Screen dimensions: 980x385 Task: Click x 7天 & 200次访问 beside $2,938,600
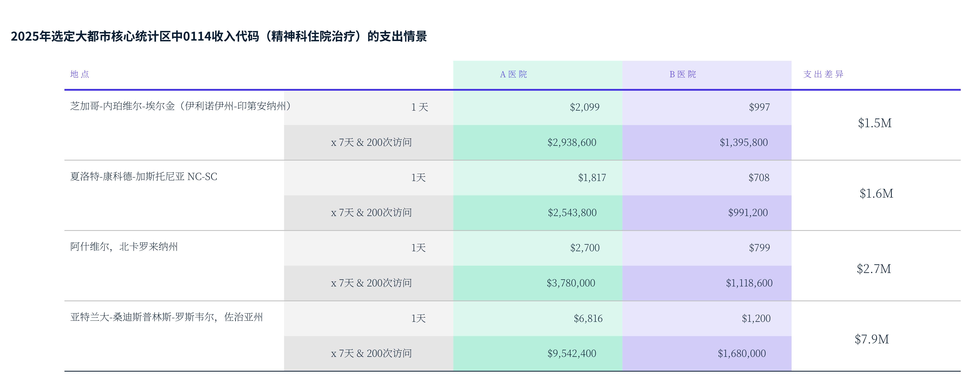tap(371, 142)
